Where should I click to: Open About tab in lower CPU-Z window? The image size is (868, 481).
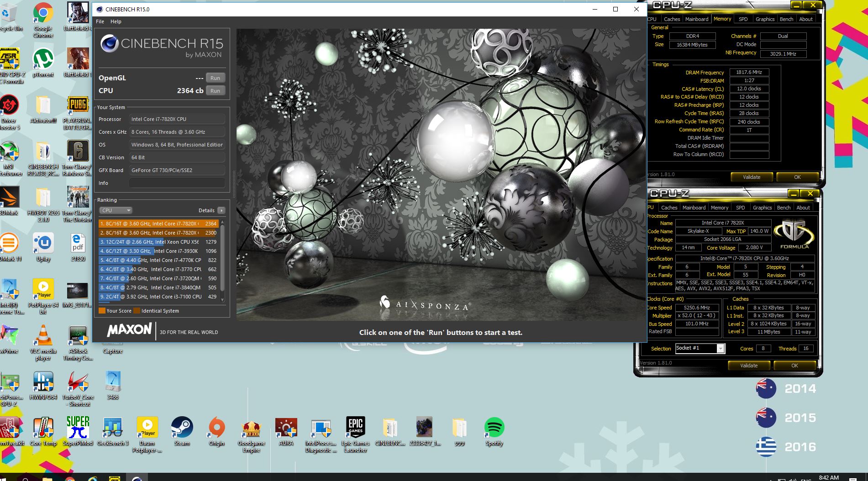click(803, 208)
